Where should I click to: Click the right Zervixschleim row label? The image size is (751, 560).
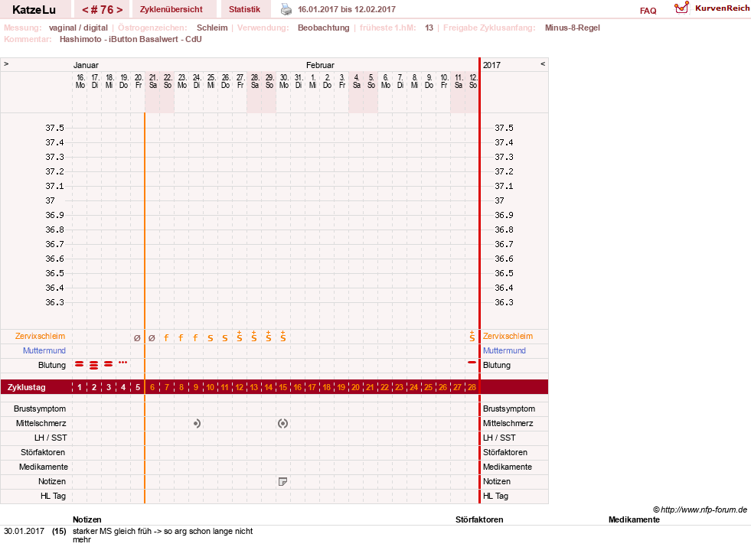[x=508, y=336]
